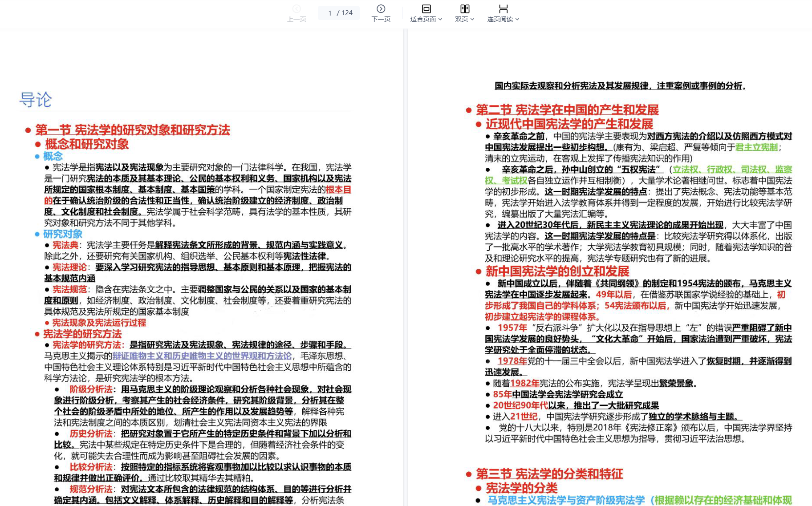Select the 导论 chapter title
The width and height of the screenshot is (812, 506).
(36, 100)
